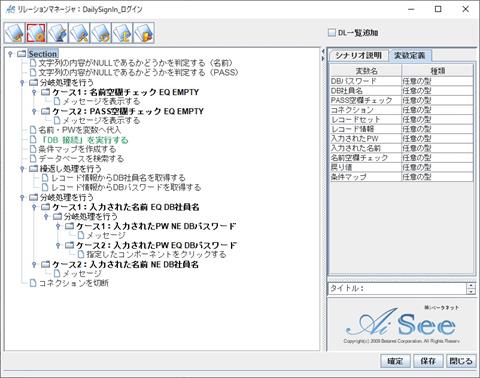Select the 戻り値 variable row
480x378 pixels.
tap(401, 167)
